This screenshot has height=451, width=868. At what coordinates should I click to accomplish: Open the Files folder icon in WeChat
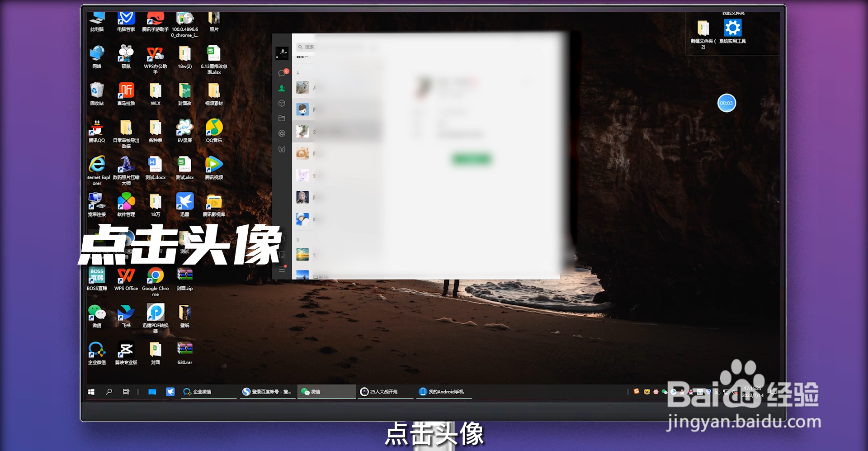tap(282, 118)
